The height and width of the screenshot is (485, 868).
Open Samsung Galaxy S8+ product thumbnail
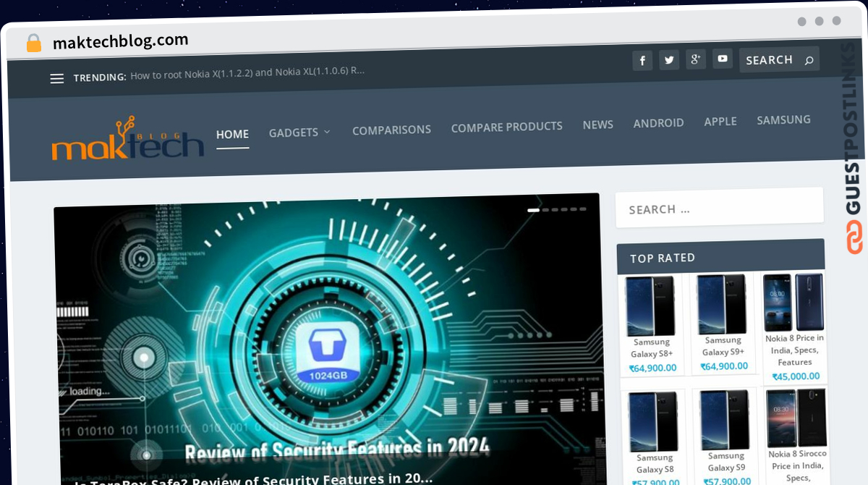[x=650, y=305]
